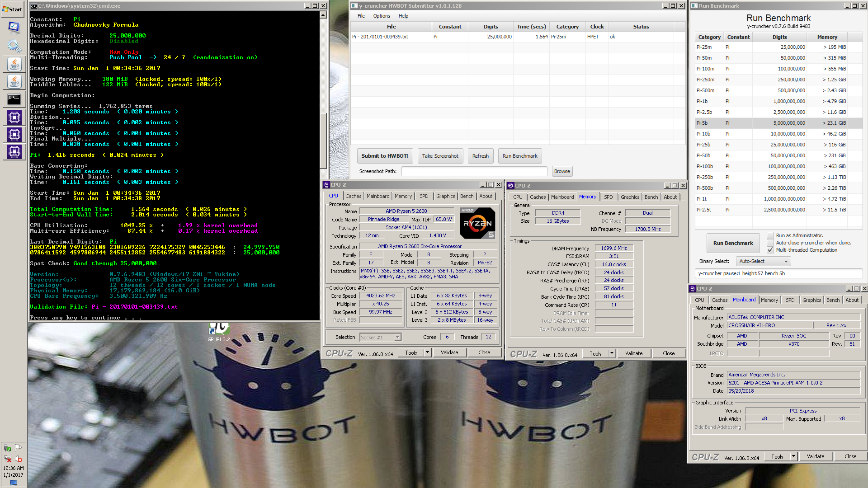Open Tools dropdown arrow in CPU-Z CPU window

(x=427, y=352)
